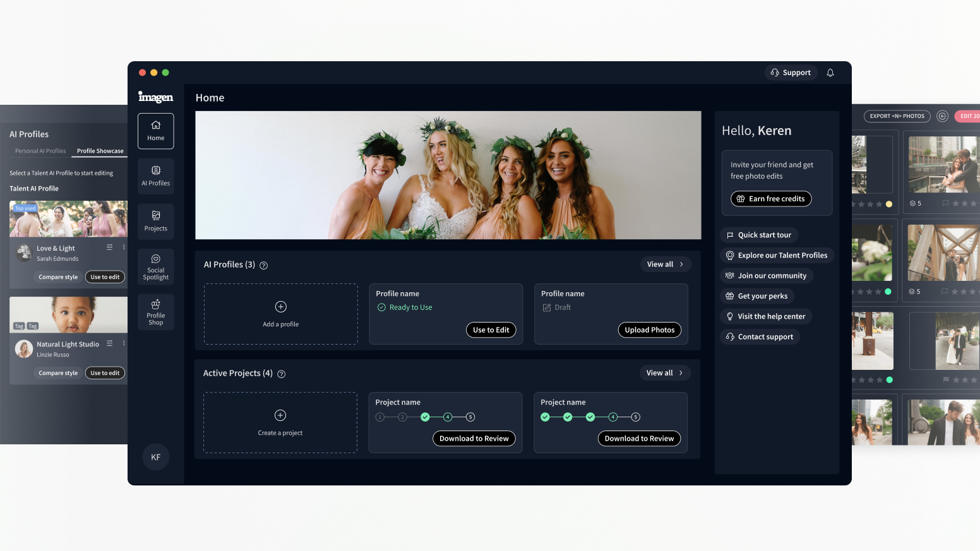The height and width of the screenshot is (551, 980).
Task: Click the Draft edit icon on the profile card
Action: (547, 307)
